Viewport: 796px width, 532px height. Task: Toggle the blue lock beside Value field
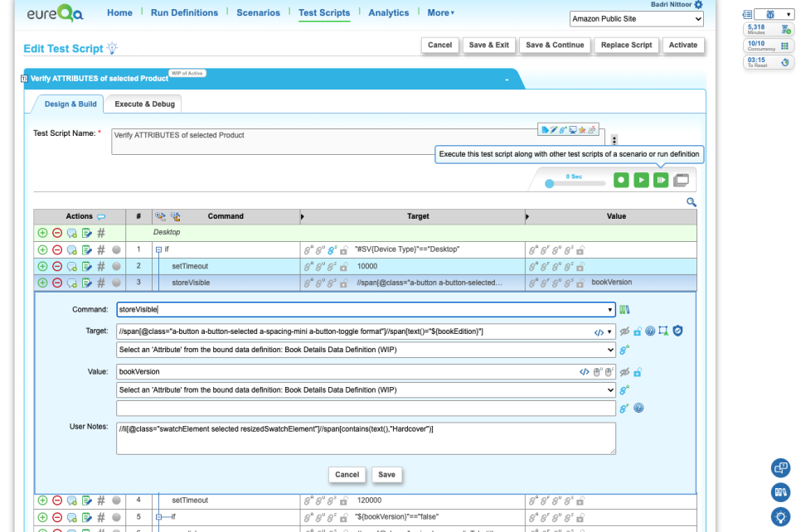pos(638,372)
